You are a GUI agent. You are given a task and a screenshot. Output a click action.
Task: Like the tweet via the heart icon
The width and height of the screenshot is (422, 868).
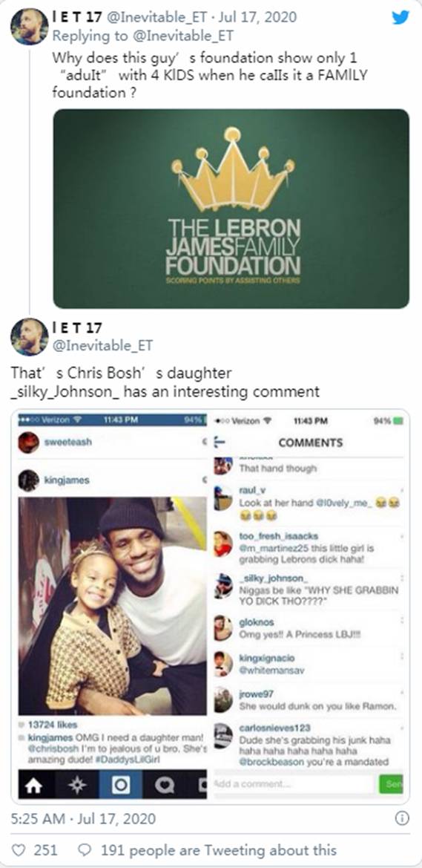click(19, 849)
